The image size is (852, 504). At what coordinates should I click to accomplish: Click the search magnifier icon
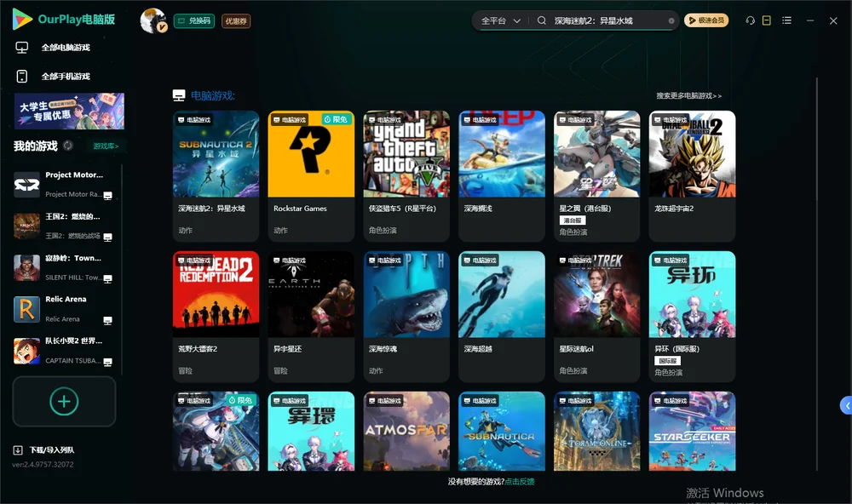(x=542, y=20)
